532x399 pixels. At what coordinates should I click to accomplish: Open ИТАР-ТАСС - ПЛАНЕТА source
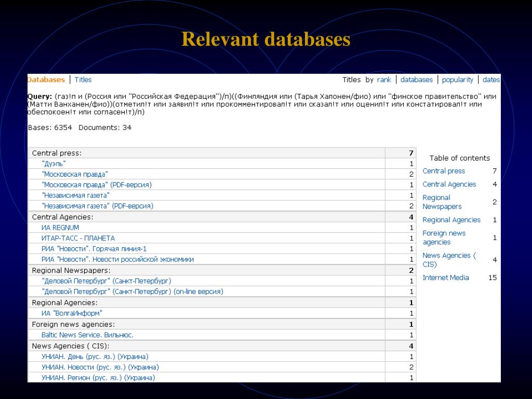click(78, 238)
